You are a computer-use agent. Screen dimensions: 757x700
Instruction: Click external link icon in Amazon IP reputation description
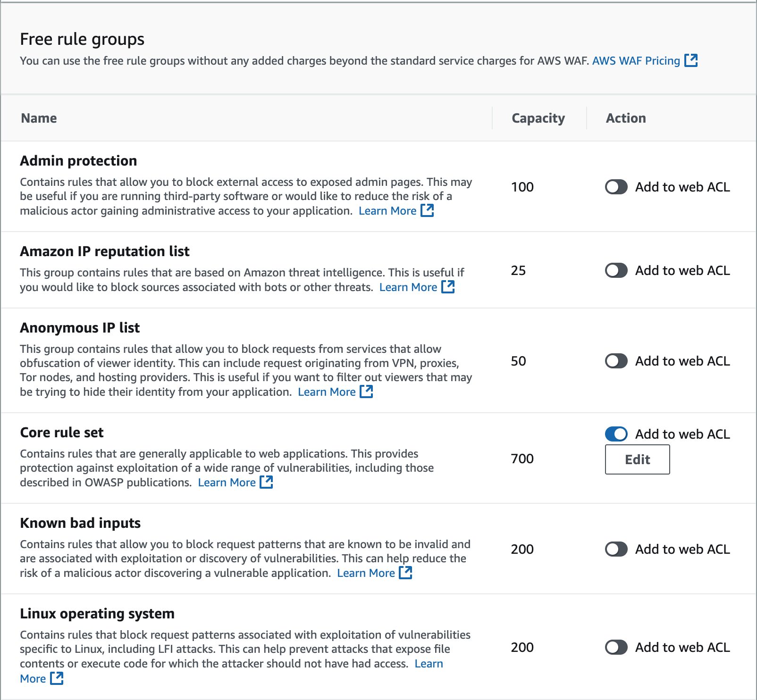click(448, 287)
